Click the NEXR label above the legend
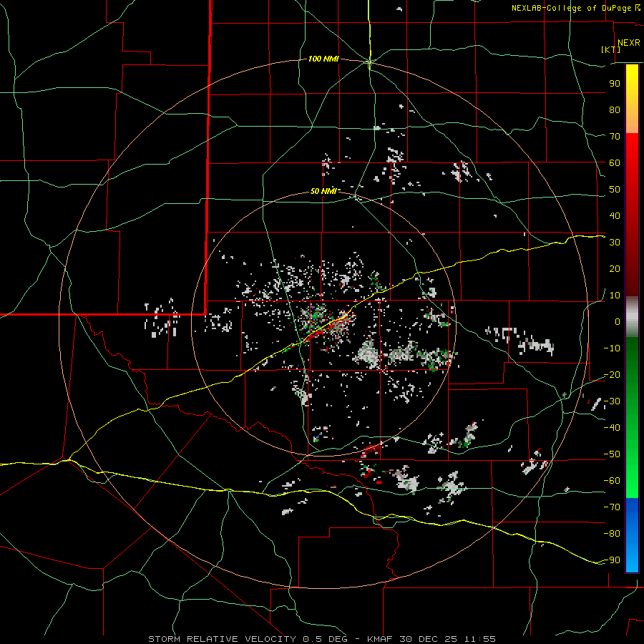Viewport: 644px width, 644px height. [x=629, y=43]
